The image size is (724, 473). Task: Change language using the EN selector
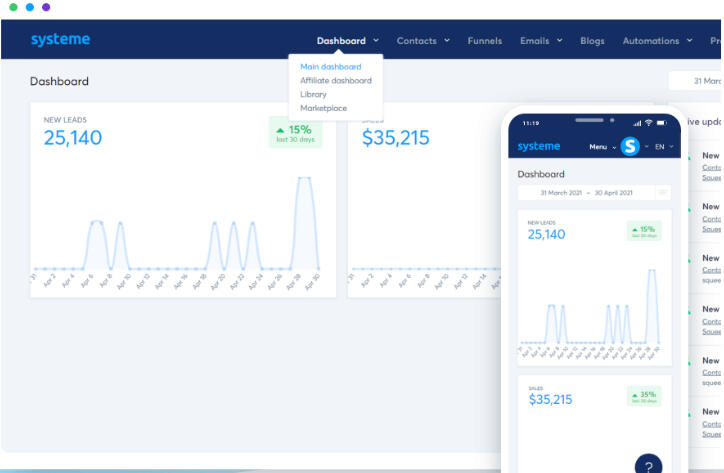coord(664,147)
